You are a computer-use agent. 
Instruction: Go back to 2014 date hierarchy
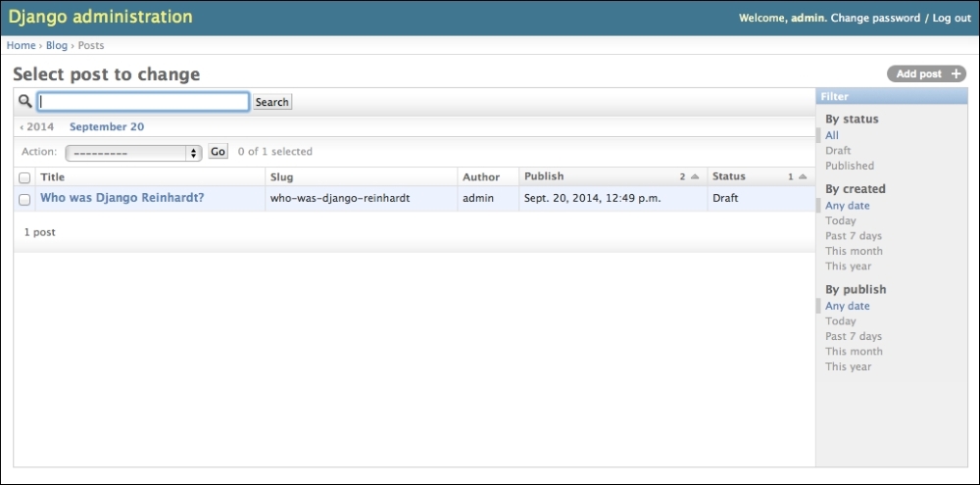(37, 126)
